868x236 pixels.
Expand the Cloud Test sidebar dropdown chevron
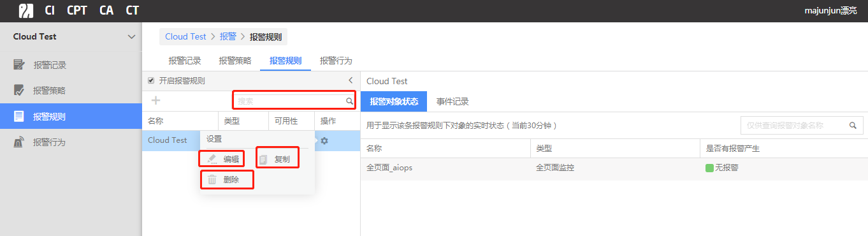pos(131,37)
